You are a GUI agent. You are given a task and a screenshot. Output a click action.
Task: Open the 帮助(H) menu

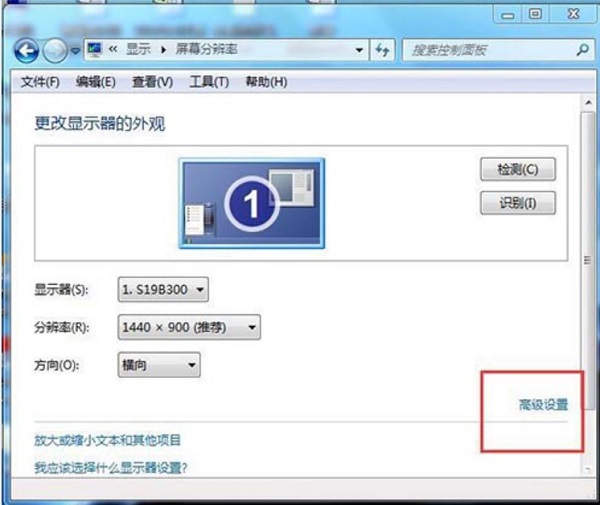[266, 81]
